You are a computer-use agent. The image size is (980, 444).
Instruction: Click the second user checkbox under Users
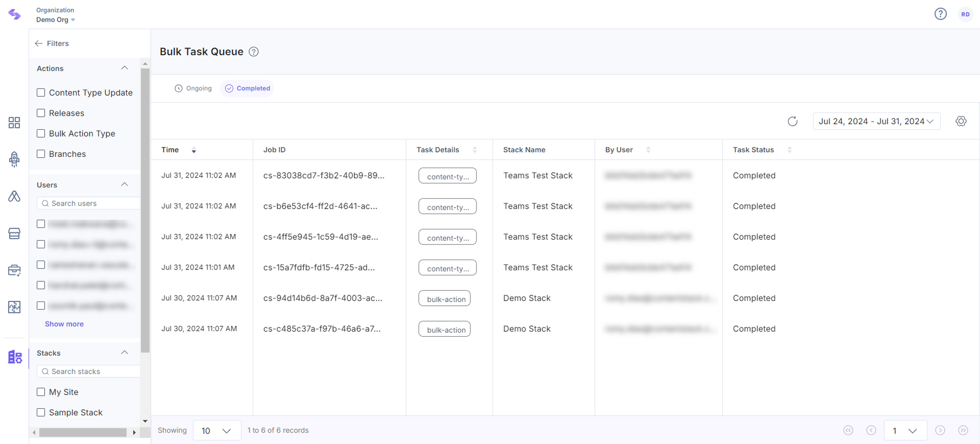(41, 244)
